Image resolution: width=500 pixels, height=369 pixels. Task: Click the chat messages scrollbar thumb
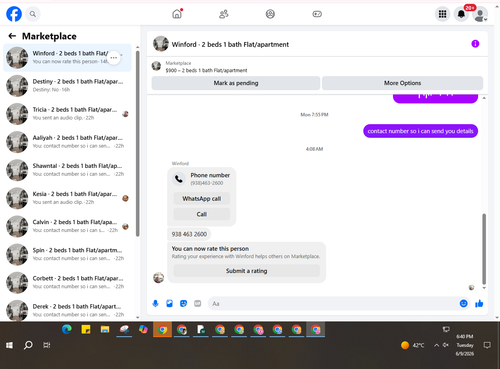point(484,249)
